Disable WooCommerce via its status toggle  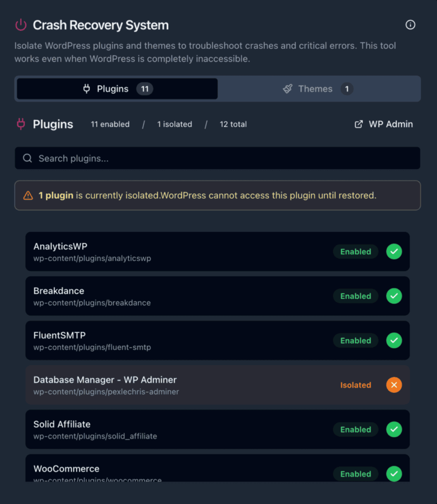click(394, 474)
